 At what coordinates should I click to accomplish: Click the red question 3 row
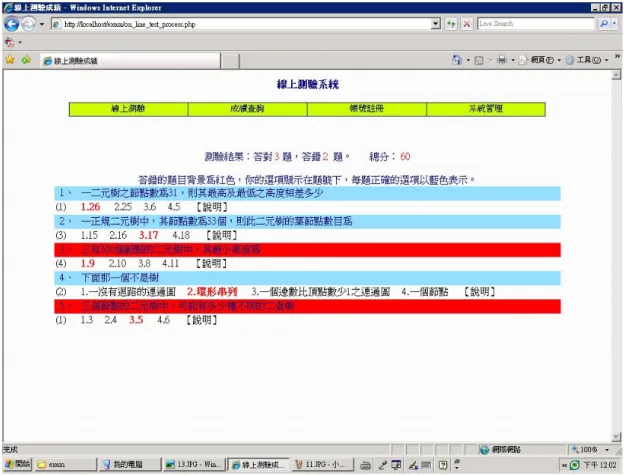308,250
